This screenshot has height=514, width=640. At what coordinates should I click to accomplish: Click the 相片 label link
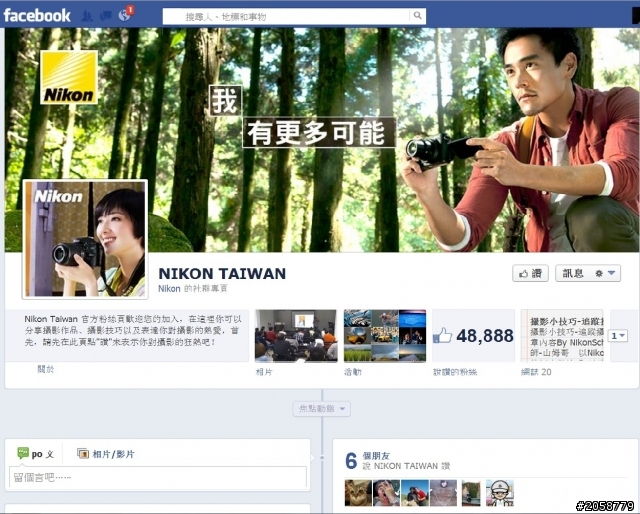[264, 372]
